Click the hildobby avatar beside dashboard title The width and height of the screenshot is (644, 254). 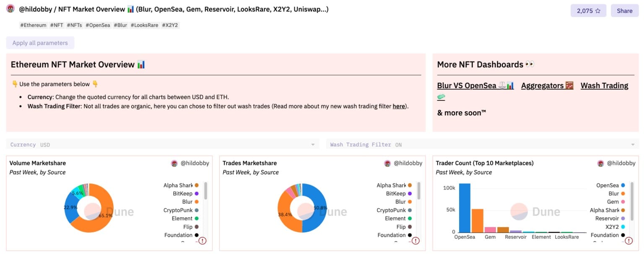pos(10,9)
